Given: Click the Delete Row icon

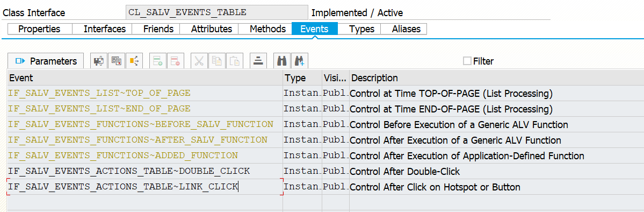Looking at the screenshot, I should (x=175, y=61).
